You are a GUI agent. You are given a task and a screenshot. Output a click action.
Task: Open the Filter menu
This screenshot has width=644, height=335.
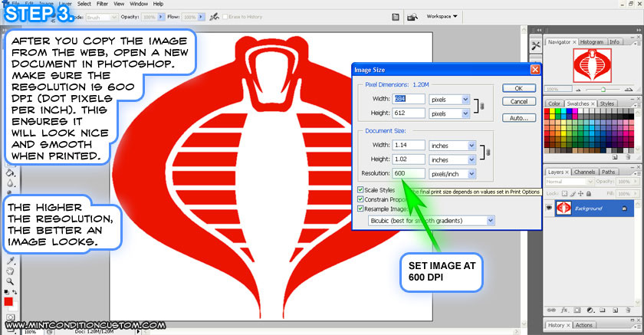click(102, 4)
